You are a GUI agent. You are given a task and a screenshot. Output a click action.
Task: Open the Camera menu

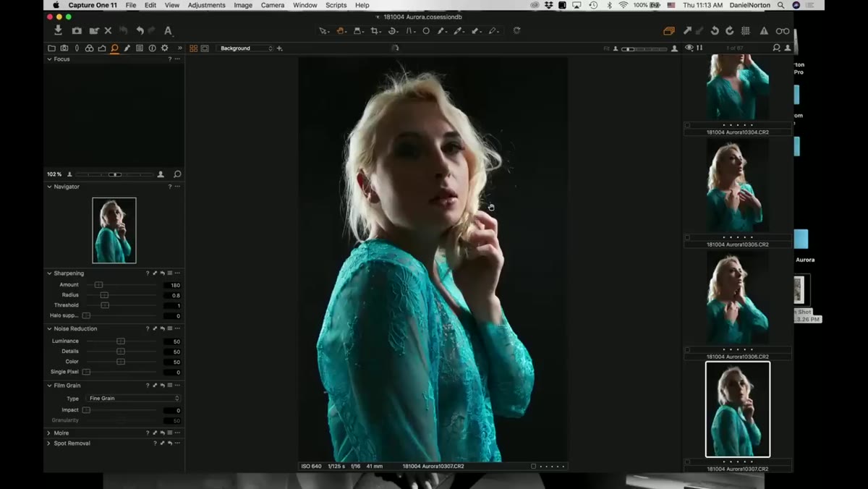point(273,5)
